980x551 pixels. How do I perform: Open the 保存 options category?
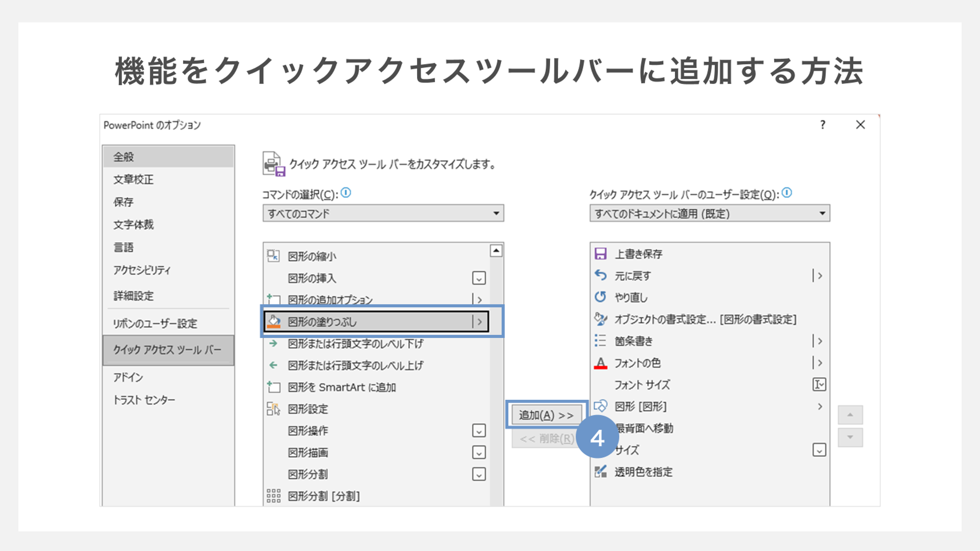[168, 202]
